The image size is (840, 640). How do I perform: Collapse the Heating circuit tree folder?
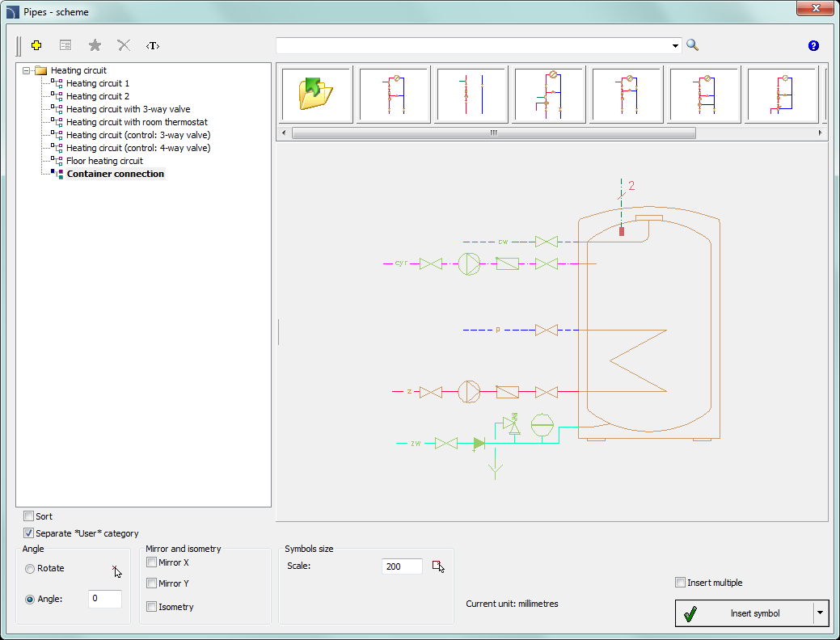pyautogui.click(x=27, y=71)
